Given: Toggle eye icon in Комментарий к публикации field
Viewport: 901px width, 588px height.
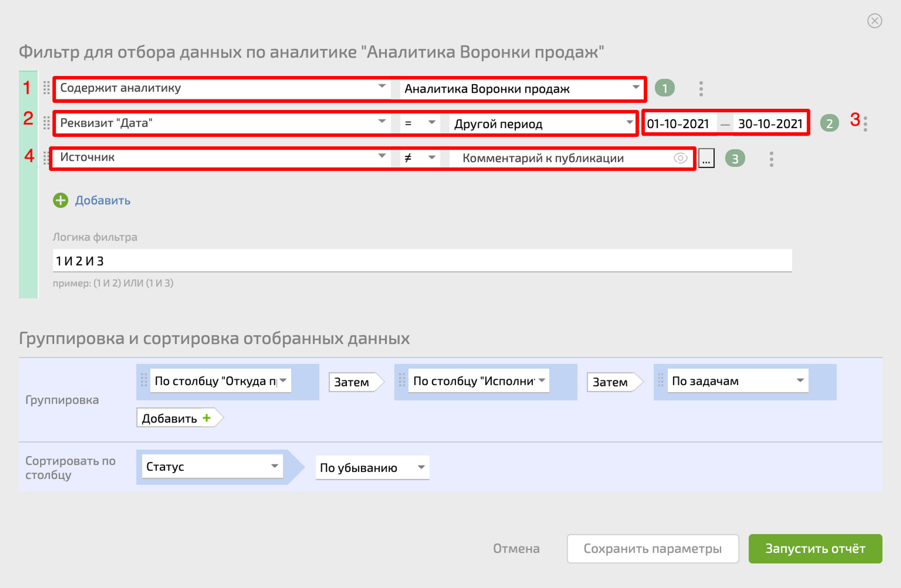Looking at the screenshot, I should pyautogui.click(x=680, y=158).
